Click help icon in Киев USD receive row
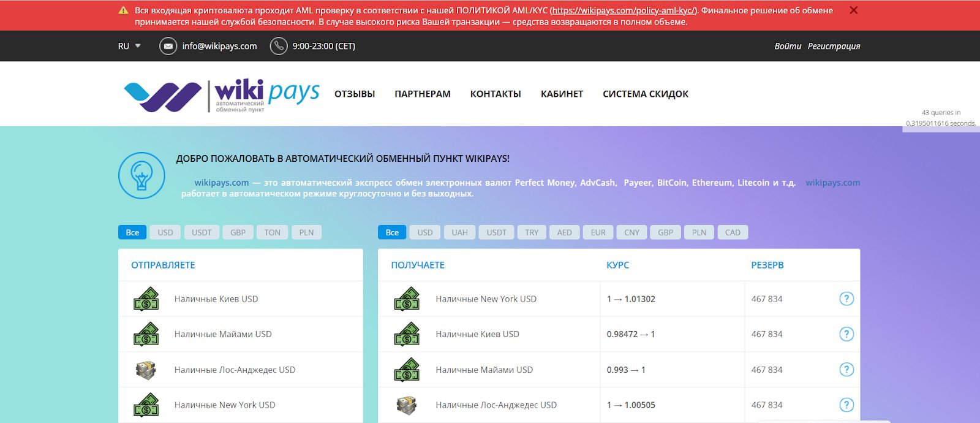980x423 pixels. [x=846, y=334]
